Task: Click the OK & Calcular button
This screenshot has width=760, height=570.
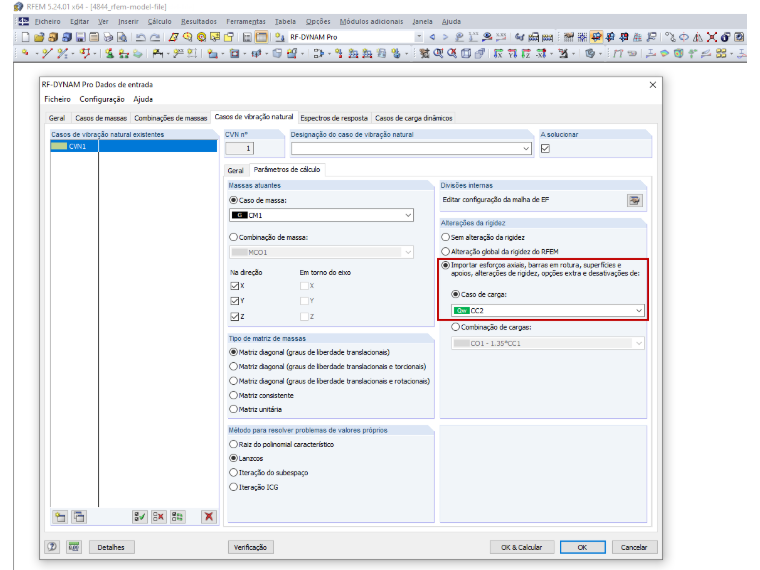Action: coord(522,547)
